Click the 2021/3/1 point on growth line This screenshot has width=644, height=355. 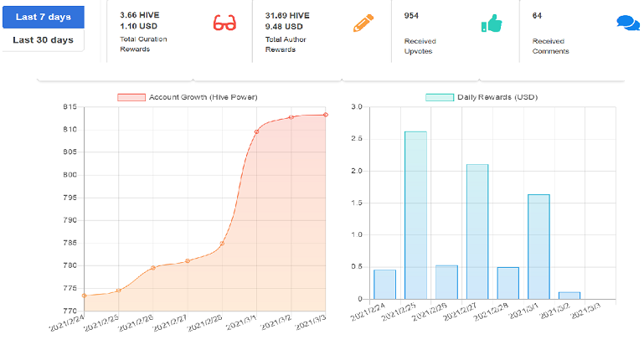point(257,132)
